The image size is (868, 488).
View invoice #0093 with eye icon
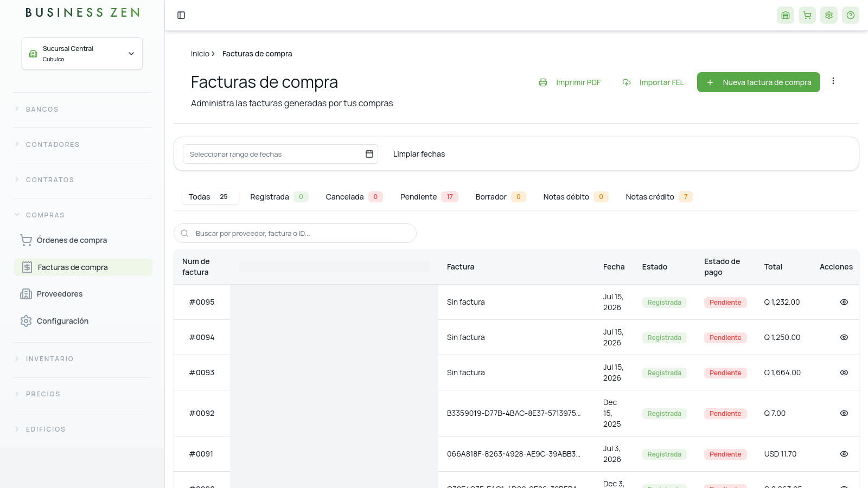pos(844,373)
